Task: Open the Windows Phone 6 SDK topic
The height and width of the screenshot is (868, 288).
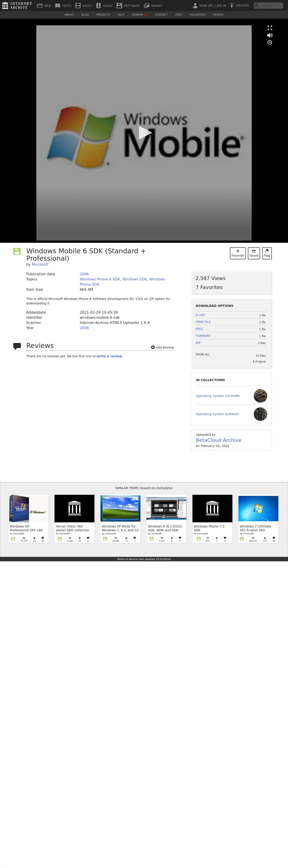Action: (100, 279)
